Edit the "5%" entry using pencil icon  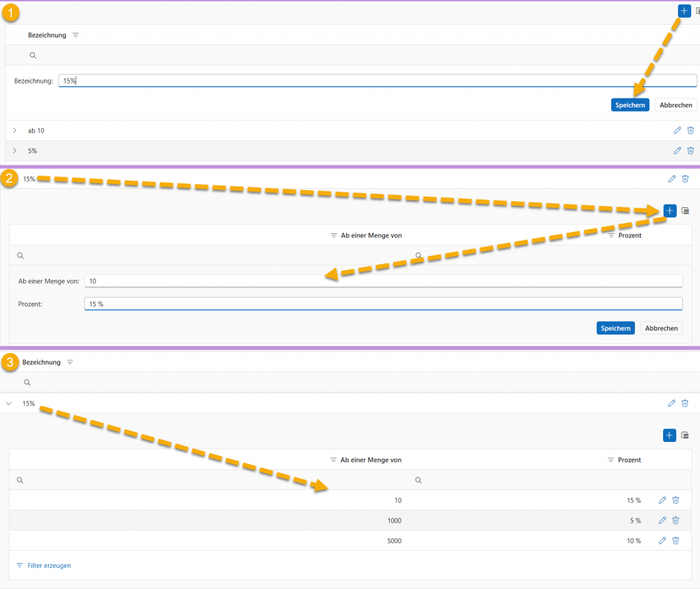[x=677, y=150]
